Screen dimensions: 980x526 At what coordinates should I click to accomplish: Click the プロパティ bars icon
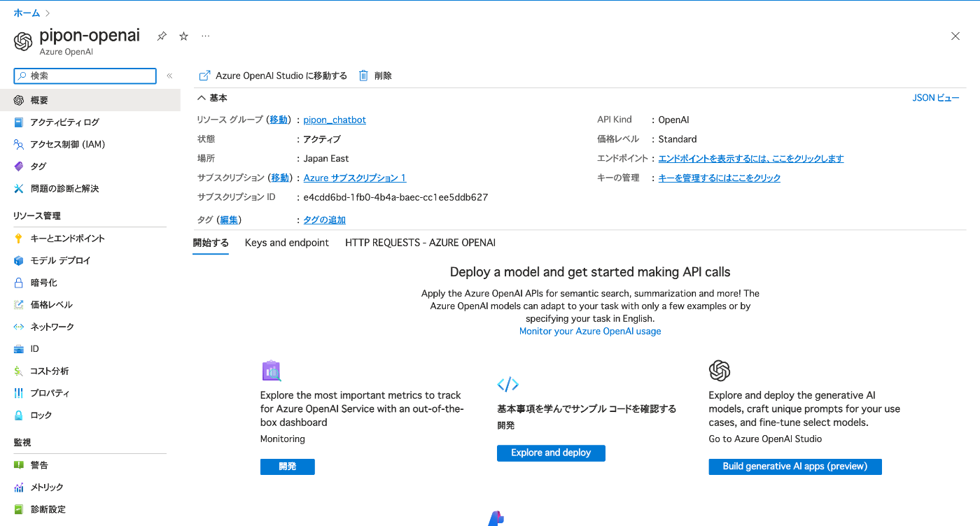19,393
